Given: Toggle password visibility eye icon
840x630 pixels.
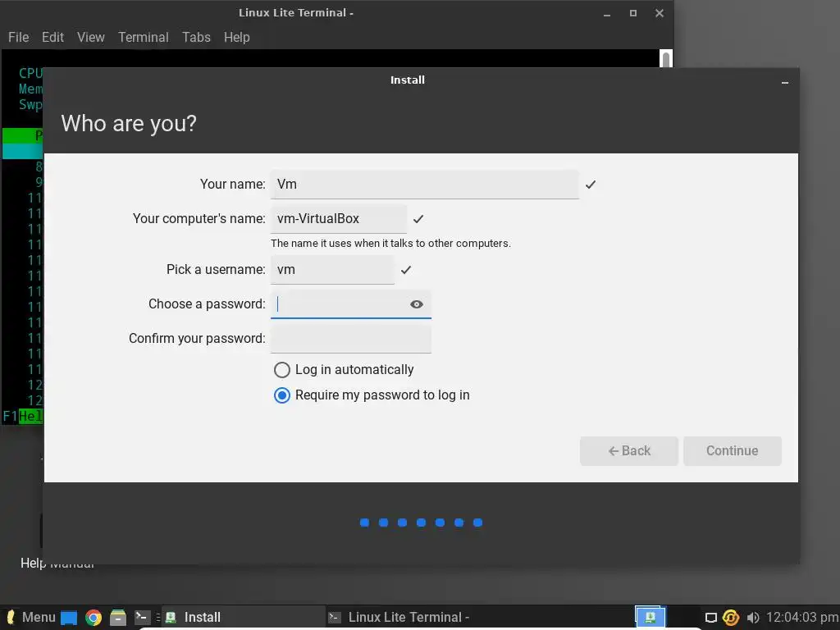Looking at the screenshot, I should tap(416, 304).
